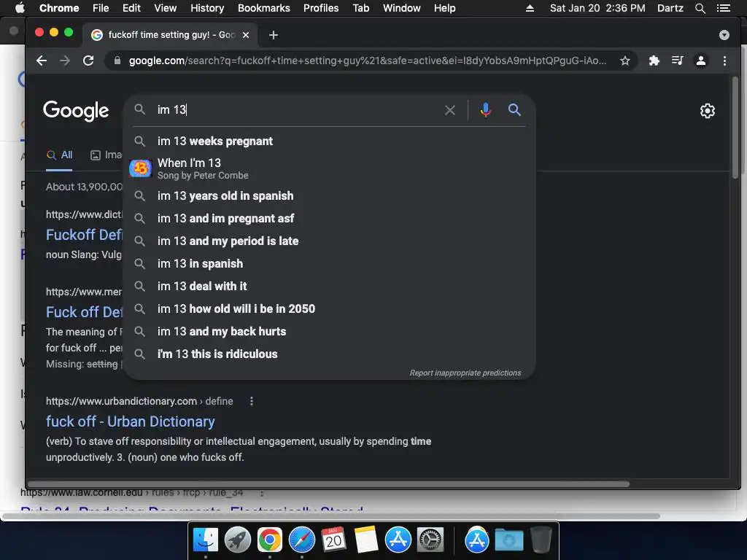Viewport: 747px width, 560px height.
Task: Open more options for Urban Dictionary result
Action: tap(252, 402)
